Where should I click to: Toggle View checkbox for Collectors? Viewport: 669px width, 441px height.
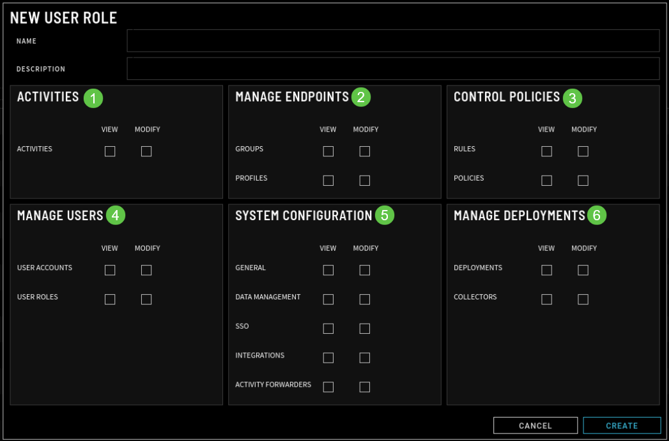[547, 299]
